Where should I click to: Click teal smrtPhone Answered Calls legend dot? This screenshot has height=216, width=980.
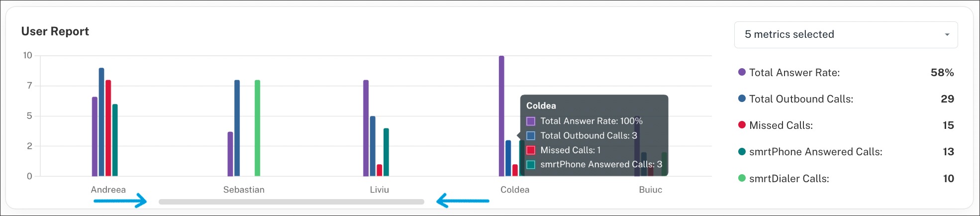(742, 151)
